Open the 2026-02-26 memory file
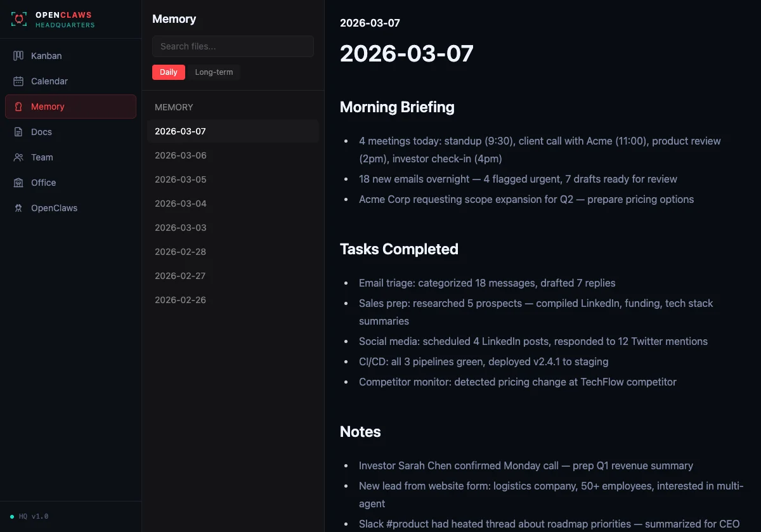The height and width of the screenshot is (532, 761). click(233, 300)
